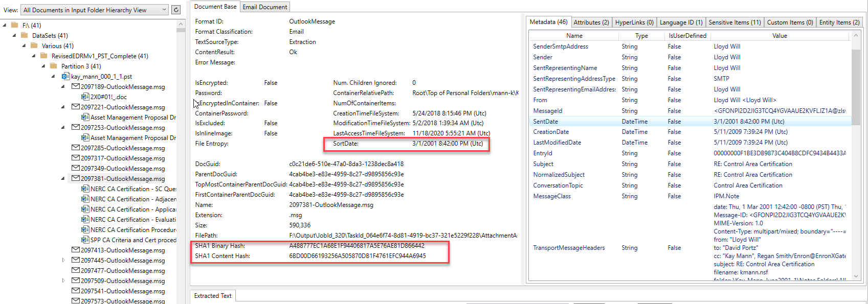The height and width of the screenshot is (304, 868).
Task: Switch to the Attributes (2) tab
Action: pyautogui.click(x=591, y=22)
